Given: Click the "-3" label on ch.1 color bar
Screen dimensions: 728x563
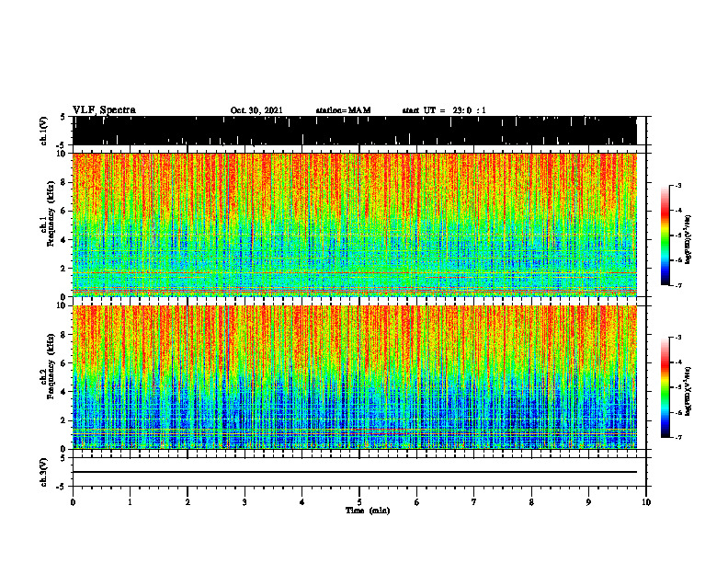Looking at the screenshot, I should coord(677,185).
